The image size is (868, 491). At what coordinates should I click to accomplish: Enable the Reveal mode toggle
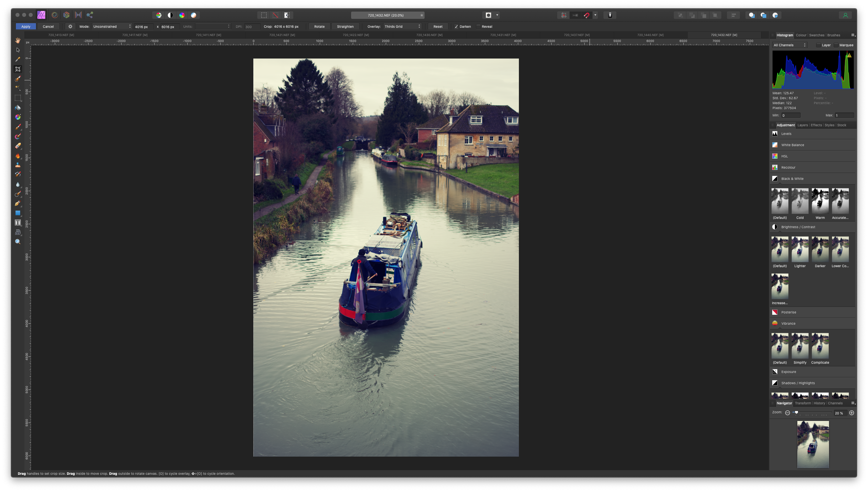pos(478,26)
